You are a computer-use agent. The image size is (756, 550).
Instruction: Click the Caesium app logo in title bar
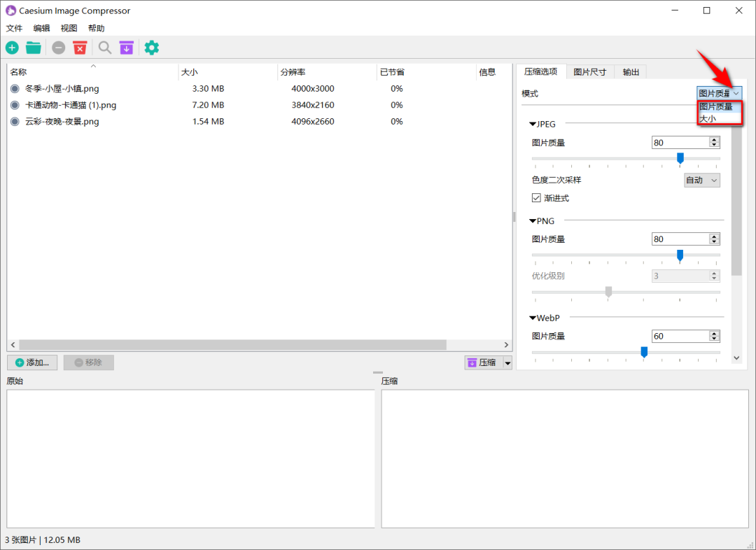coord(10,10)
